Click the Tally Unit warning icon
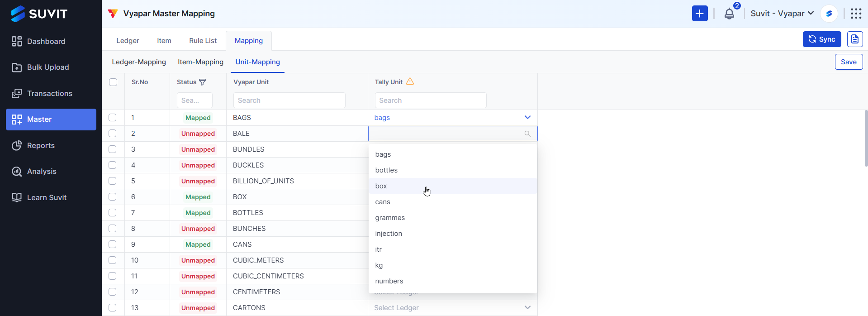Image resolution: width=868 pixels, height=316 pixels. [x=410, y=81]
